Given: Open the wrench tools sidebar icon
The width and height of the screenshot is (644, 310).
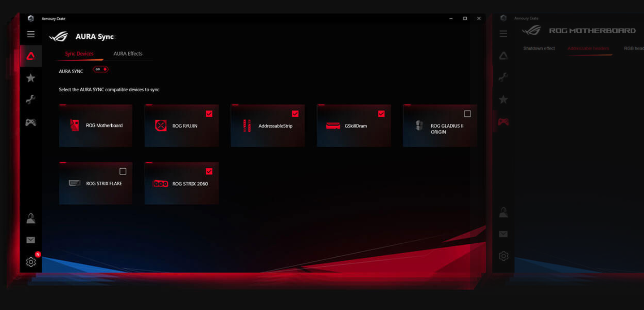Looking at the screenshot, I should pos(31,99).
